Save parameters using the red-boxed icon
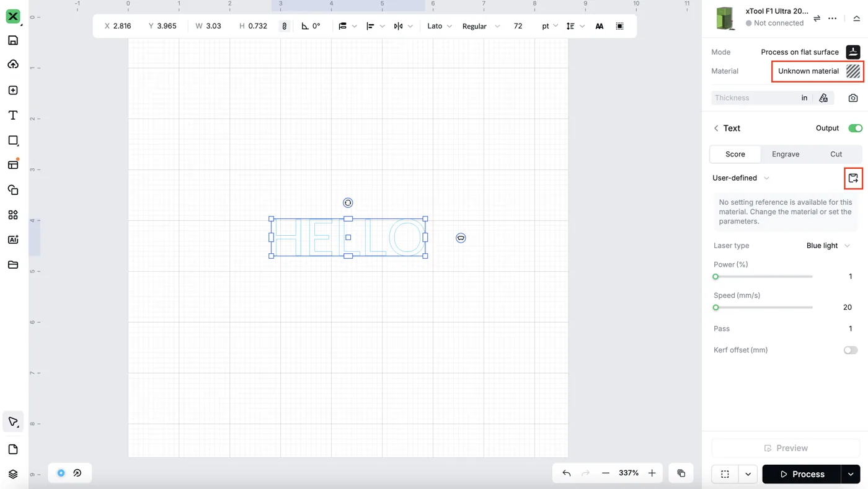This screenshot has height=489, width=868. coord(853,178)
